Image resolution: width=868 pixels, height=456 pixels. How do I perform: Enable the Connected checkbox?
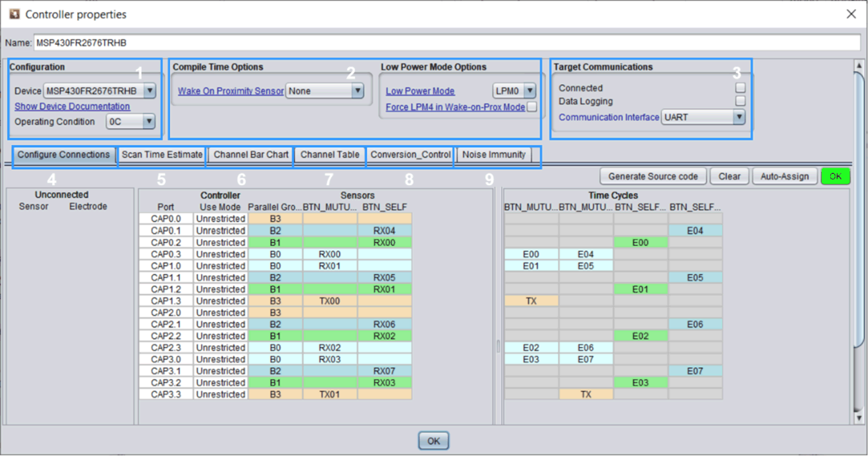click(x=740, y=88)
